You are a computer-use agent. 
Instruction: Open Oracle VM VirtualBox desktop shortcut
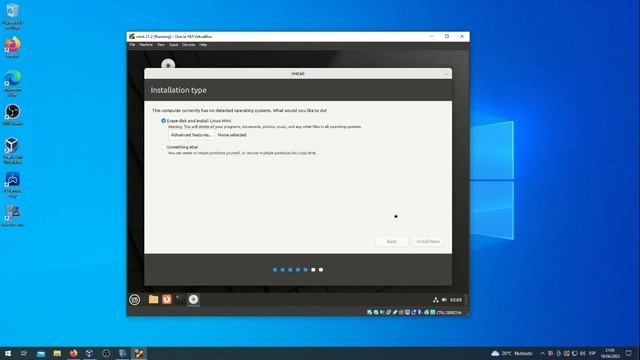tap(12, 151)
